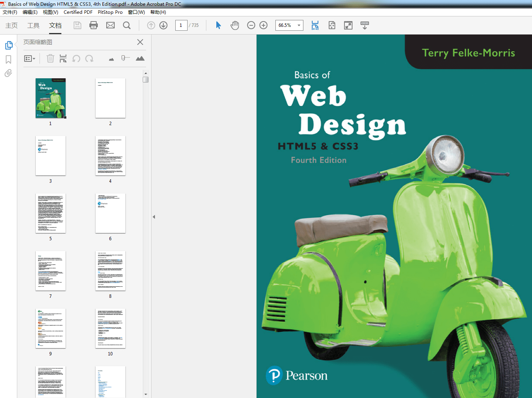The height and width of the screenshot is (398, 532).
Task: Toggle the Page Thumbnails panel
Action: tap(9, 45)
